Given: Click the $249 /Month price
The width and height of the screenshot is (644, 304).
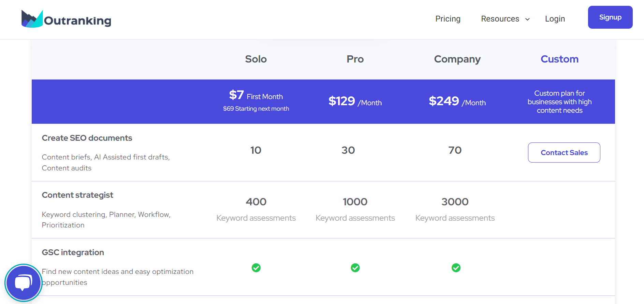Looking at the screenshot, I should coord(457,101).
